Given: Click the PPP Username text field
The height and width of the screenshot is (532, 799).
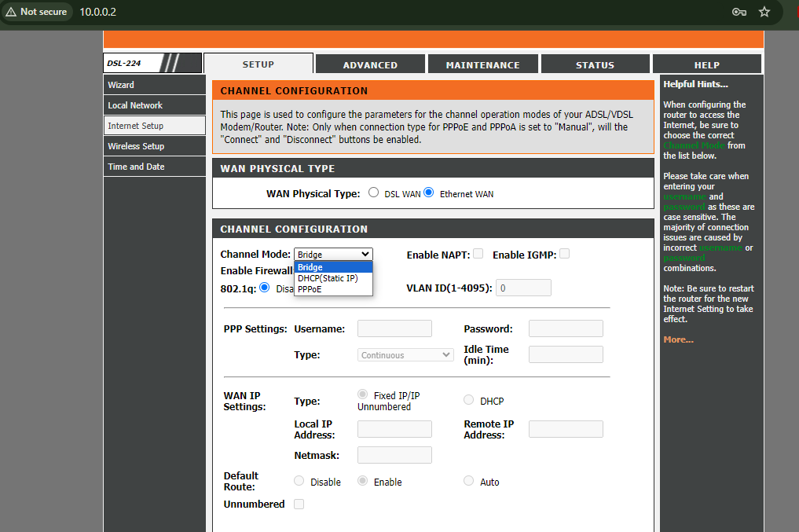Looking at the screenshot, I should 394,328.
